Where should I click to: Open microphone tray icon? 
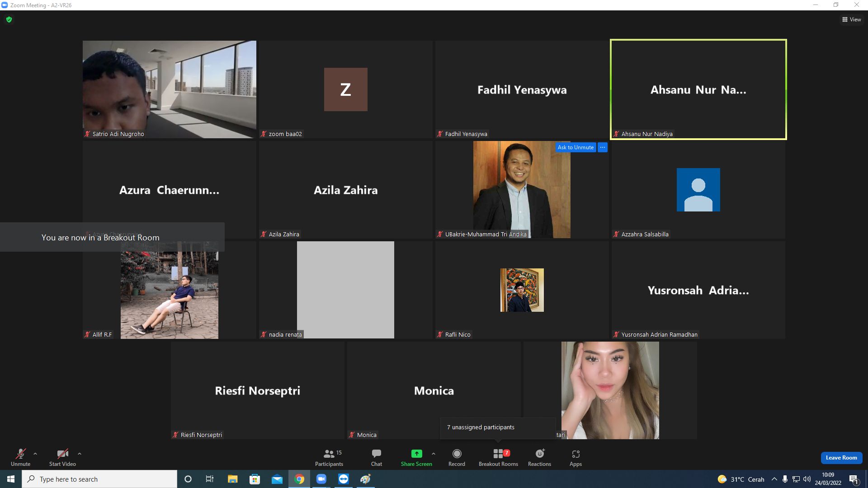click(x=785, y=479)
